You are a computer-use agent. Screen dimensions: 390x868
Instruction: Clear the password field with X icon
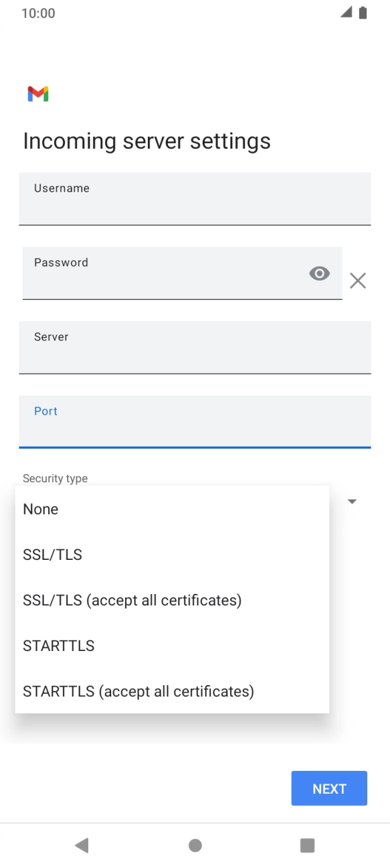pos(358,281)
